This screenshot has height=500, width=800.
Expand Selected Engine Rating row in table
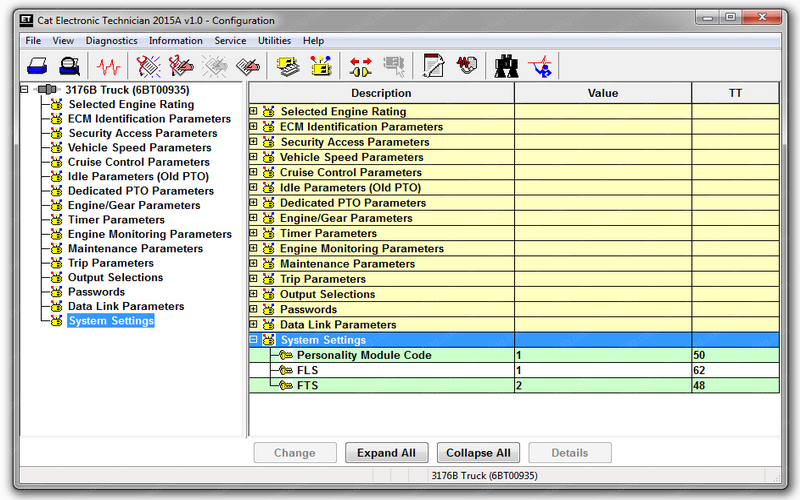pos(253,111)
